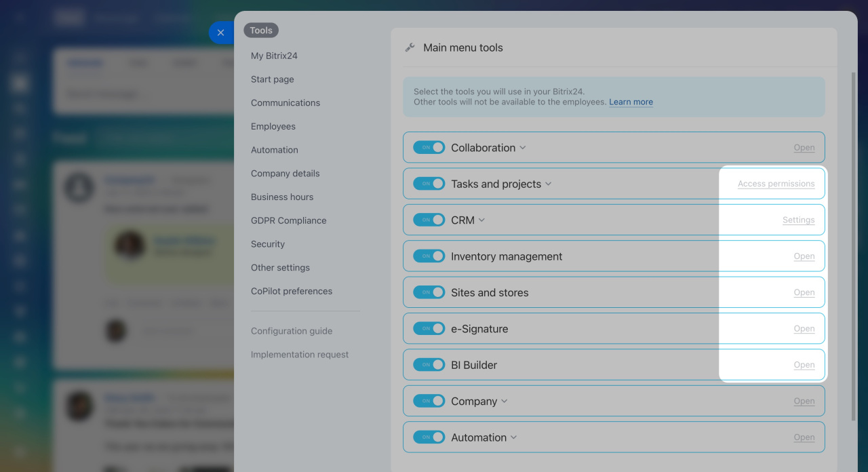The height and width of the screenshot is (472, 868).
Task: Disable the BI Builder switch
Action: click(429, 364)
